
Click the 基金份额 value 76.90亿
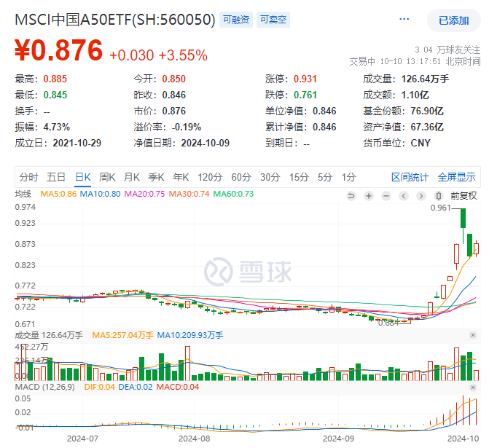(x=427, y=111)
